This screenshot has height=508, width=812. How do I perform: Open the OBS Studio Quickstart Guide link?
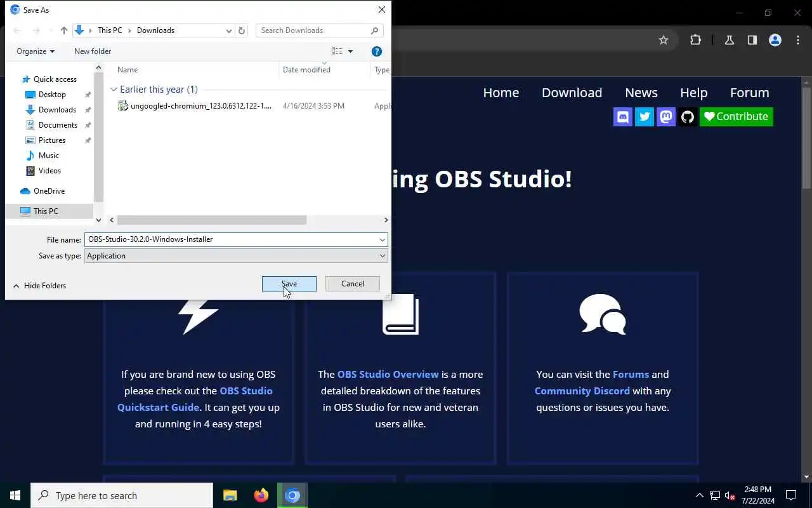tap(195, 399)
